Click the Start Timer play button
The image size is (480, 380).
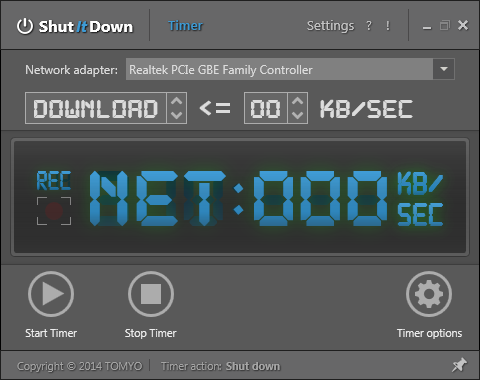(51, 294)
